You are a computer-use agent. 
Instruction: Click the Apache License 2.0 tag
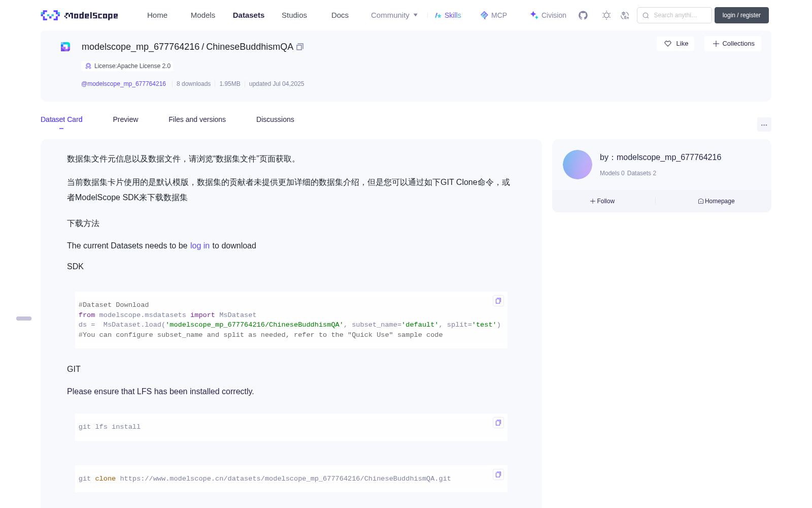tap(127, 66)
